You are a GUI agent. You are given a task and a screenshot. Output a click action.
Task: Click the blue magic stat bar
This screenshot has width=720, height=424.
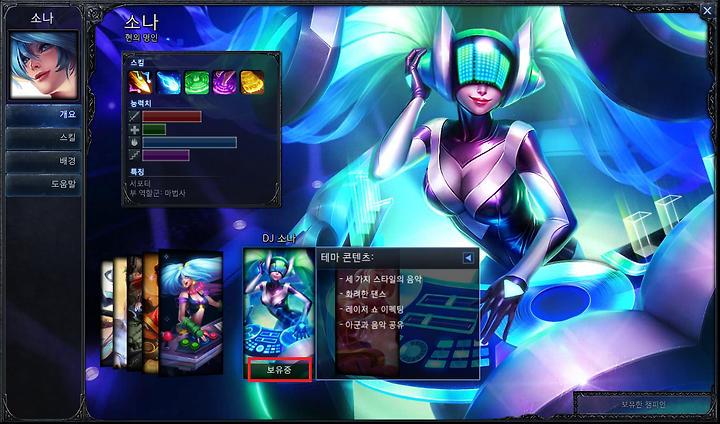pyautogui.click(x=190, y=142)
